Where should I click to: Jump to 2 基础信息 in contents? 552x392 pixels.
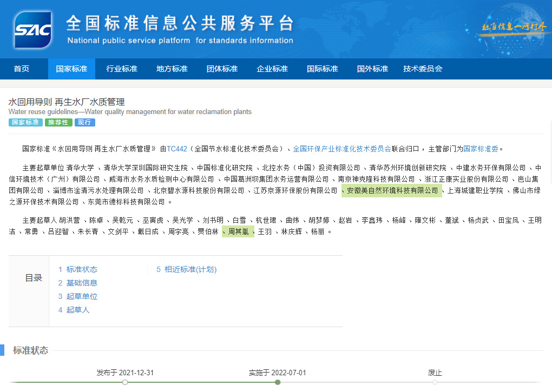pos(78,283)
